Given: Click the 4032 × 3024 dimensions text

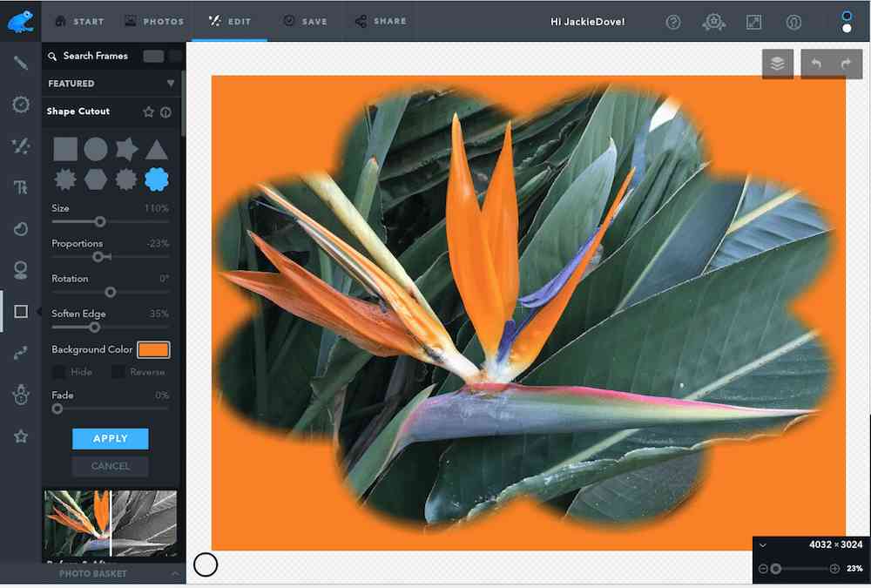Looking at the screenshot, I should tap(835, 544).
